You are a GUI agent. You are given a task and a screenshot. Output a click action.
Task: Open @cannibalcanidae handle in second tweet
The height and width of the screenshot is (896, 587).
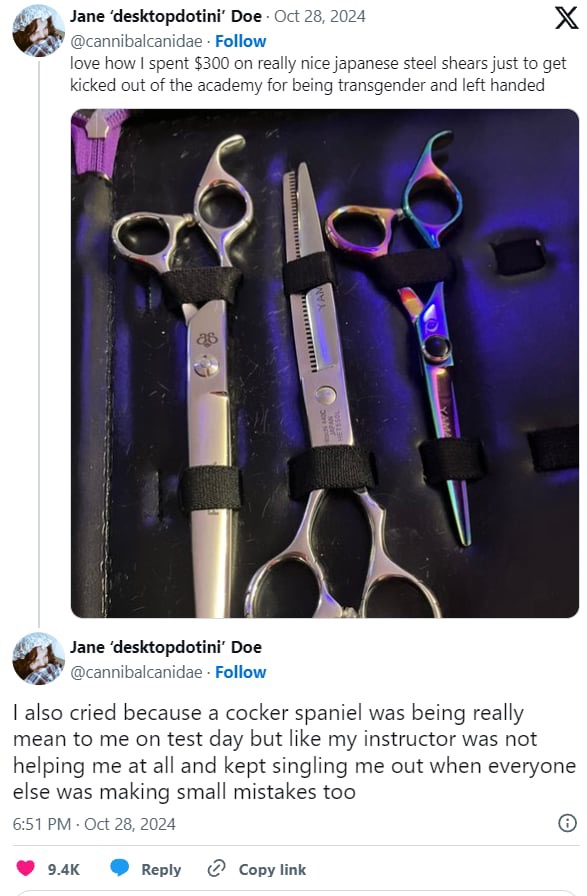coord(136,672)
